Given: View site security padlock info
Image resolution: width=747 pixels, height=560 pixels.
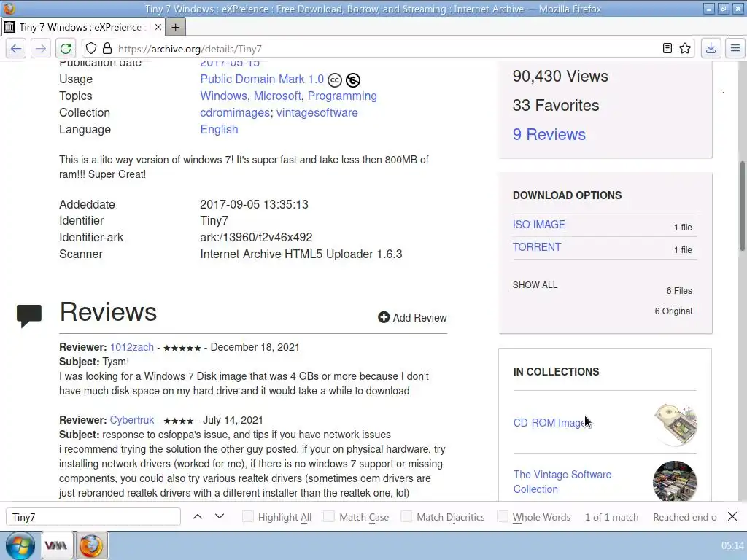Looking at the screenshot, I should (x=107, y=49).
